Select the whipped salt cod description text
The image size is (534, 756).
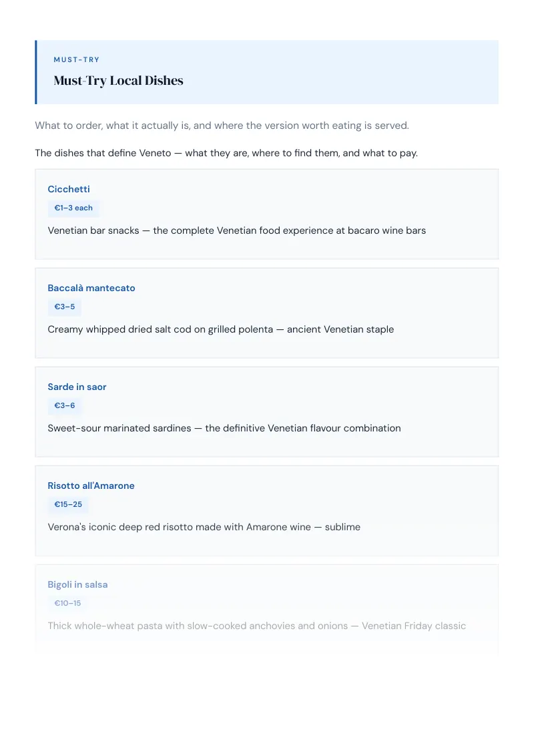tap(221, 329)
